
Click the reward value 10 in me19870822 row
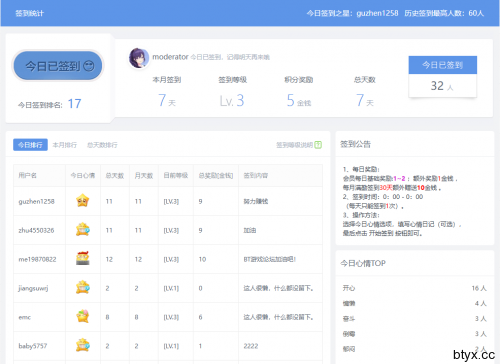point(202,259)
